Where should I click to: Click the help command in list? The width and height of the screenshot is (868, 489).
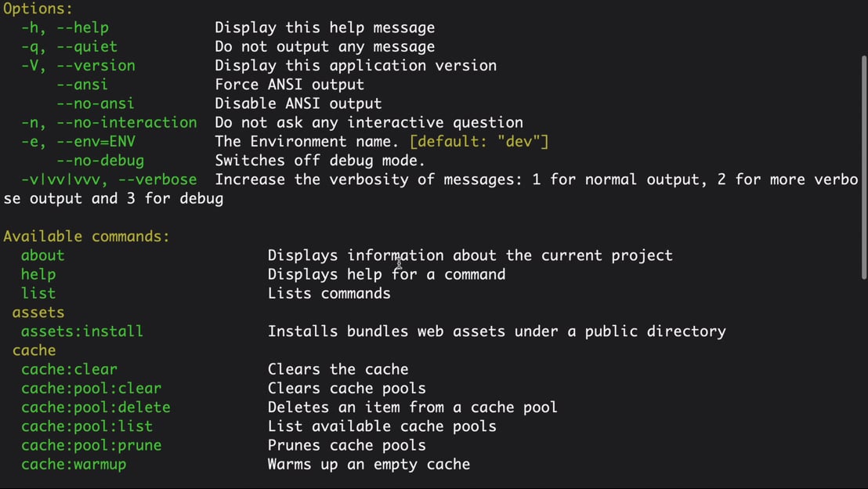[38, 275]
